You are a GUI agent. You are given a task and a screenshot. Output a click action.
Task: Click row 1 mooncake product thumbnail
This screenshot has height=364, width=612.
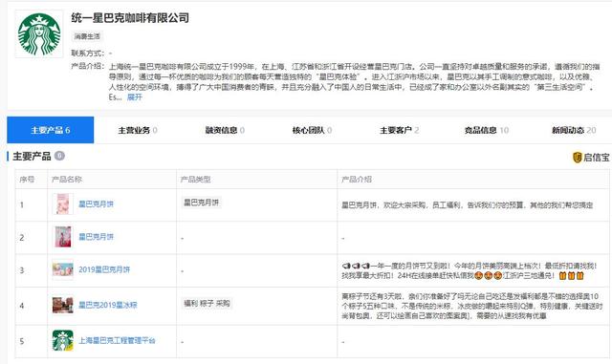tap(62, 204)
